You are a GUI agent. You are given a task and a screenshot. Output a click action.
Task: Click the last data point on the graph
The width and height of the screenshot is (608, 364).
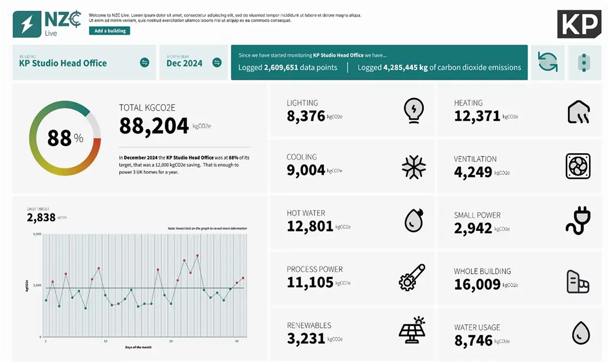pyautogui.click(x=243, y=278)
